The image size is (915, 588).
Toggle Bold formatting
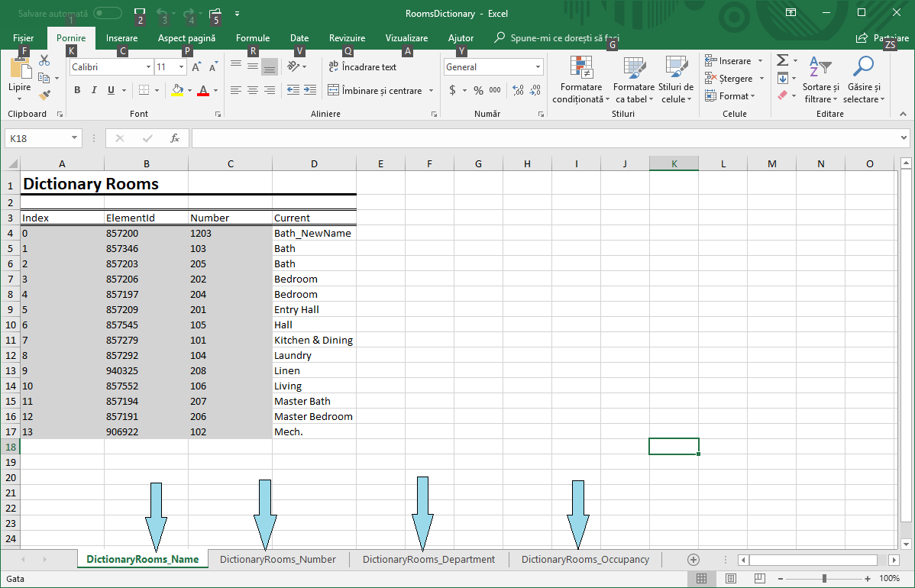tap(77, 90)
